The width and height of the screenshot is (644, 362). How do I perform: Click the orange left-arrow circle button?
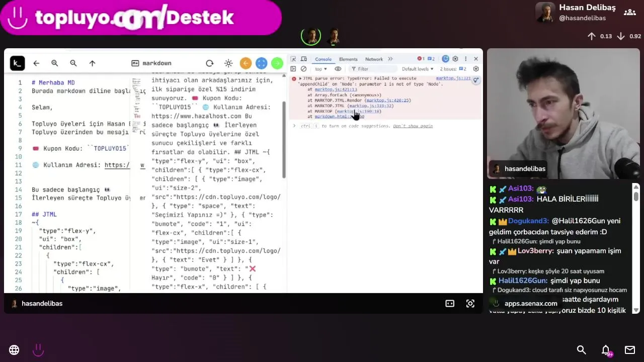pyautogui.click(x=246, y=63)
